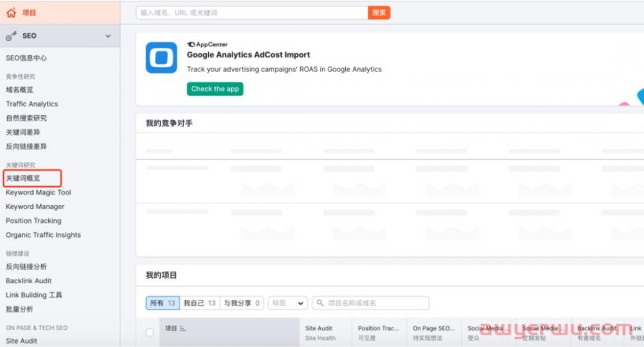Viewport: 644px width, 347px height.
Task: Open 域名概览 in the sidebar
Action: [x=19, y=89]
